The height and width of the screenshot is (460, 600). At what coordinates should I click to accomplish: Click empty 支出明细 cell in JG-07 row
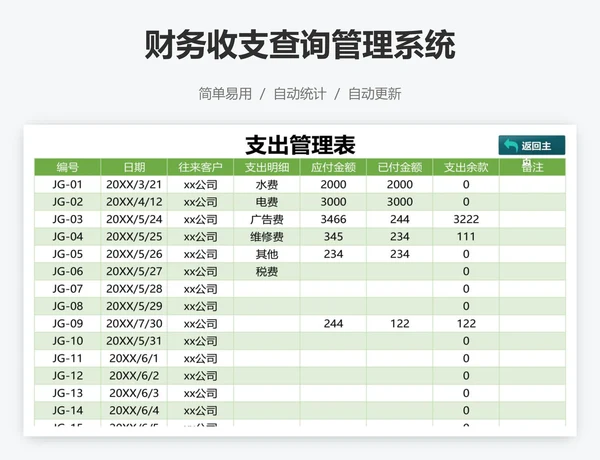pyautogui.click(x=267, y=289)
